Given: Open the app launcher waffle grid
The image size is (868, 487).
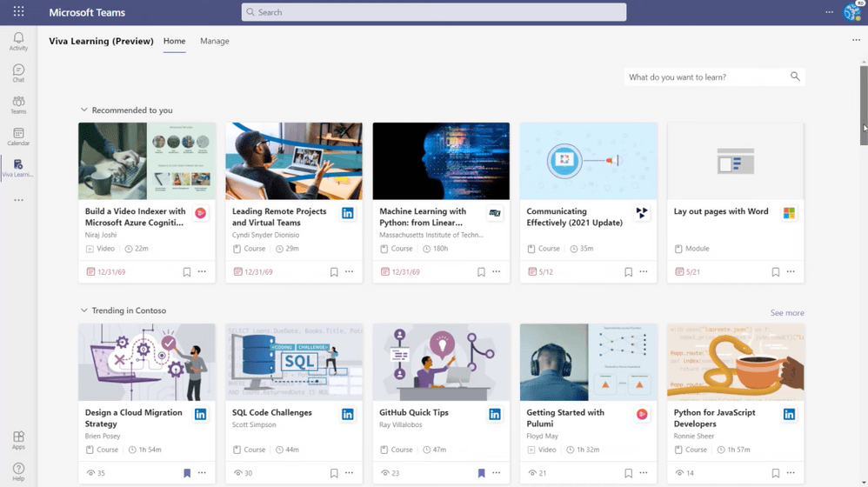Looking at the screenshot, I should [x=18, y=12].
